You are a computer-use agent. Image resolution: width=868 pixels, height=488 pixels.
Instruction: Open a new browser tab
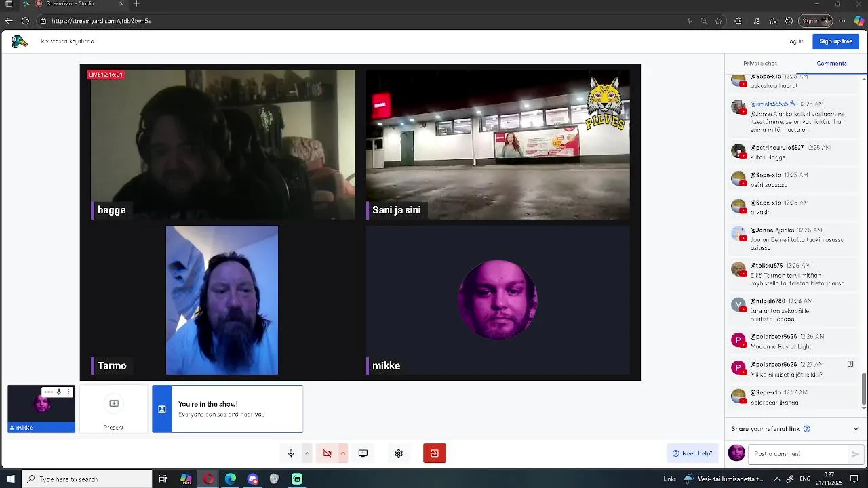[x=136, y=4]
